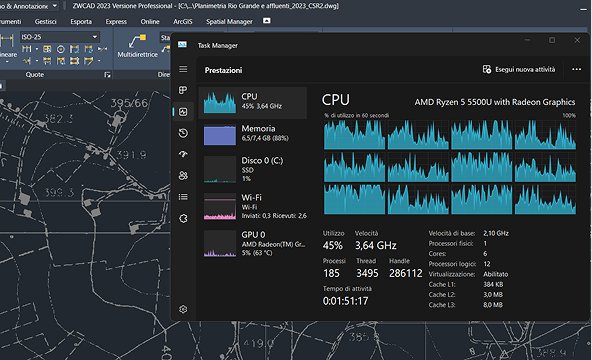This screenshot has width=592, height=360.
Task: Click the arrow-slash break icon ending Quote top row
Action: [x=102, y=49]
